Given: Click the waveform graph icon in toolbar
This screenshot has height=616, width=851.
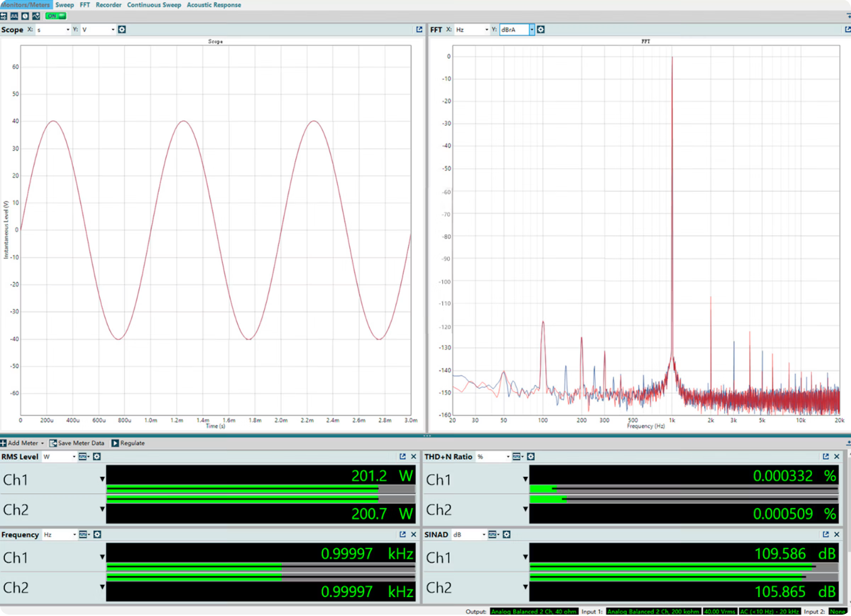Looking at the screenshot, I should click(x=36, y=16).
